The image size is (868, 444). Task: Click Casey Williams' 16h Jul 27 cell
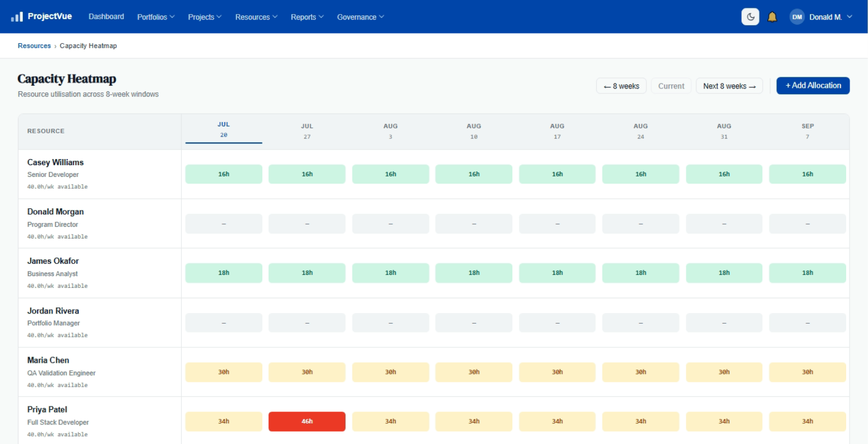(x=307, y=174)
